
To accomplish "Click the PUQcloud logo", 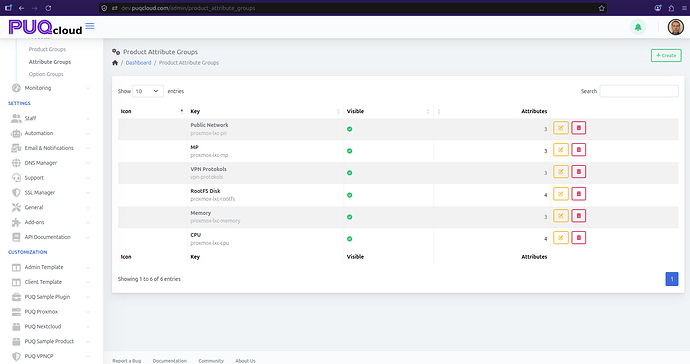I will point(45,27).
